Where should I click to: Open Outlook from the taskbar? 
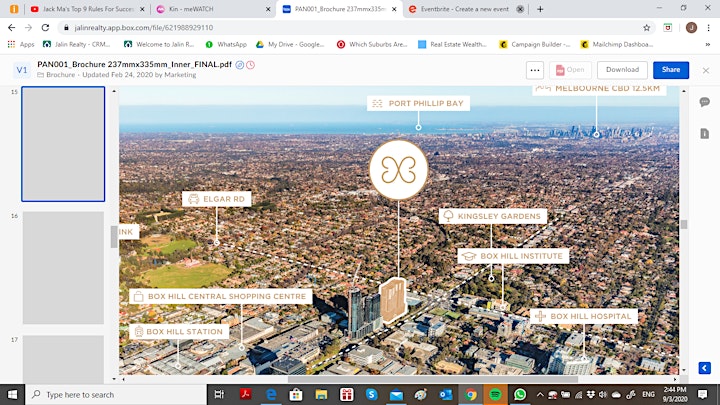click(446, 394)
